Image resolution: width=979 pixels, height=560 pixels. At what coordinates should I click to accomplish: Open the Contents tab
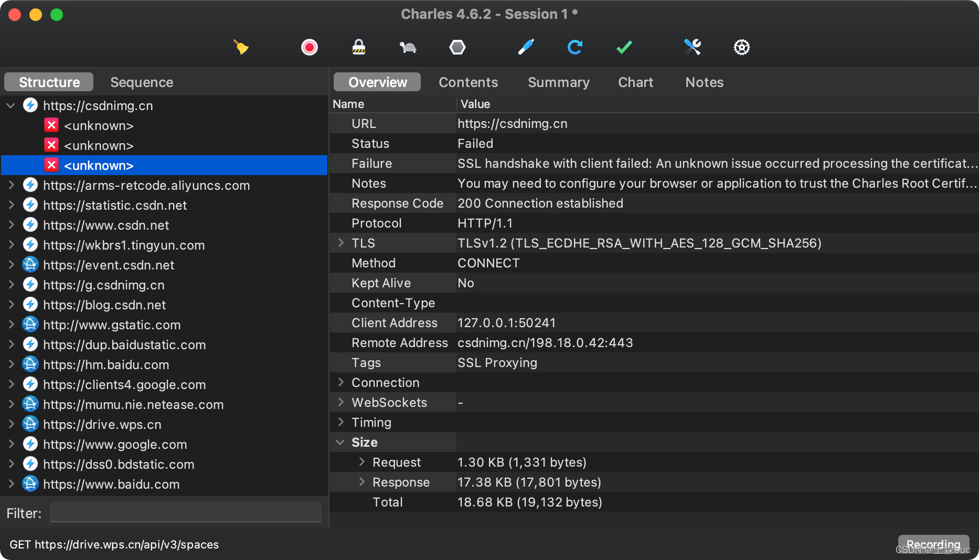pos(468,82)
